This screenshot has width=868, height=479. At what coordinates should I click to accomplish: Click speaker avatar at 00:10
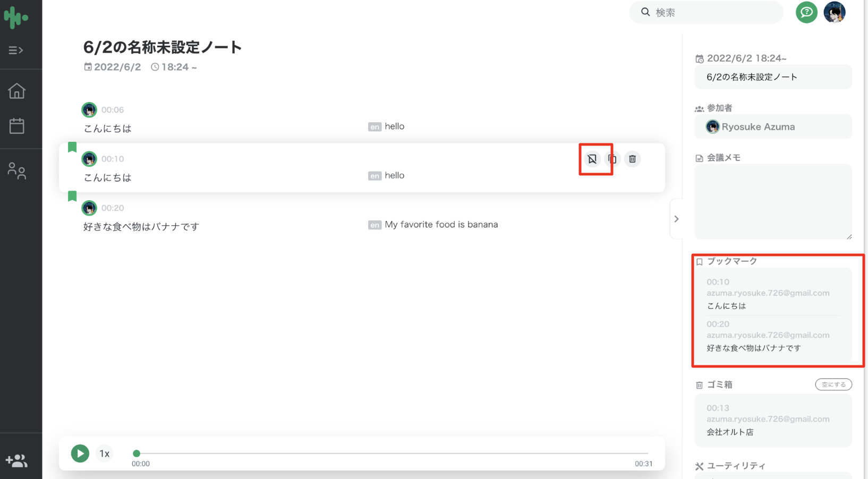pos(89,159)
